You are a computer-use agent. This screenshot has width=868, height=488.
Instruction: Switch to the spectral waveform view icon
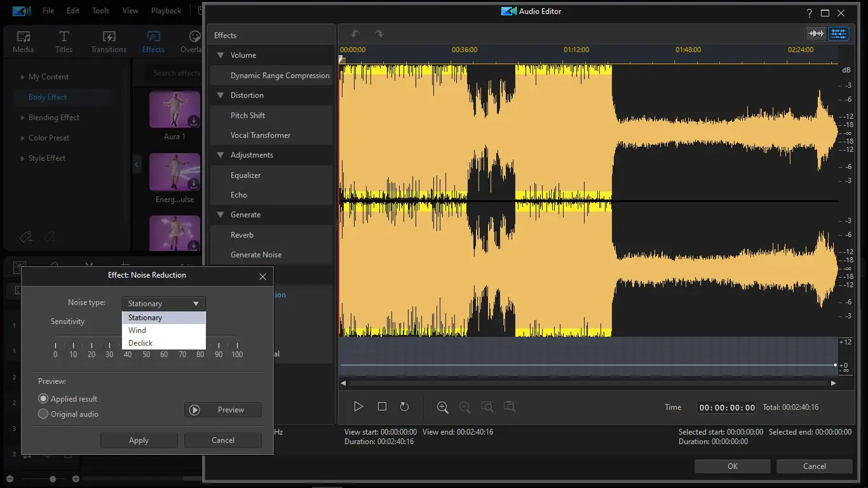point(839,34)
